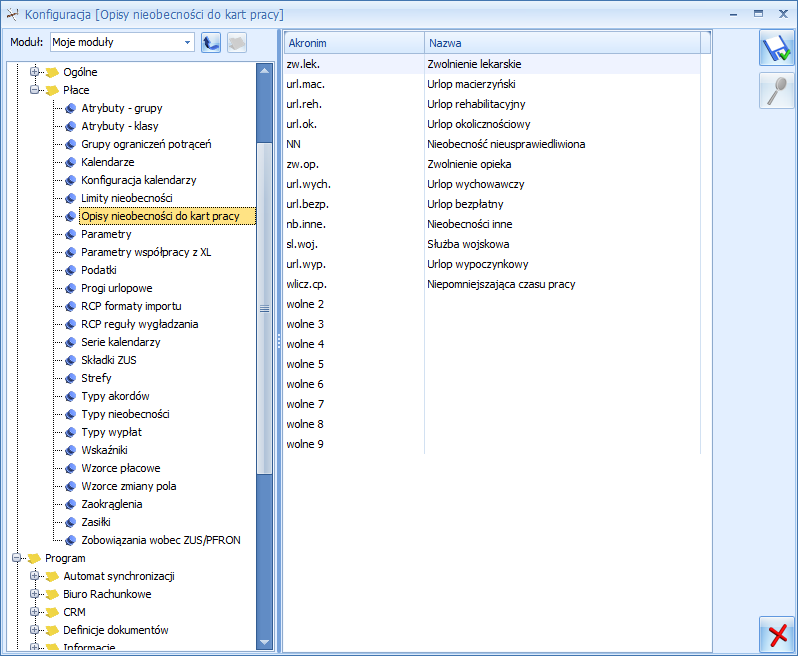This screenshot has width=798, height=656.
Task: Select Niepomniejszająca czasu pracy cell
Action: 562,284
